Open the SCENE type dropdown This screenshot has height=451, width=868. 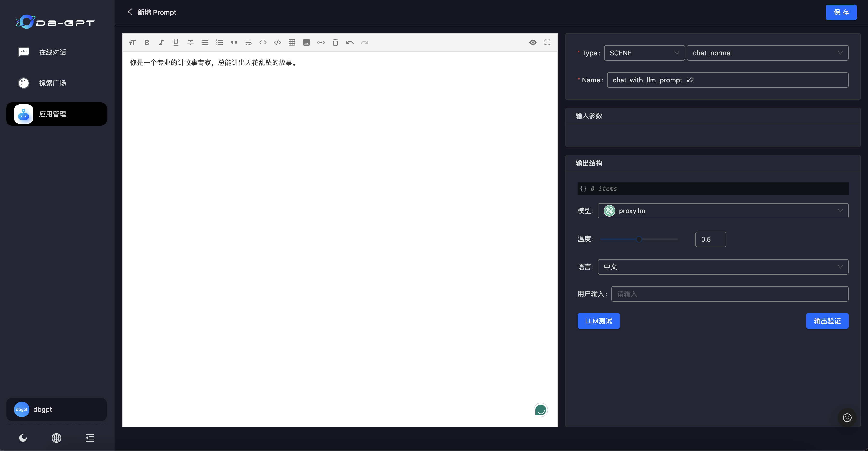coord(644,53)
